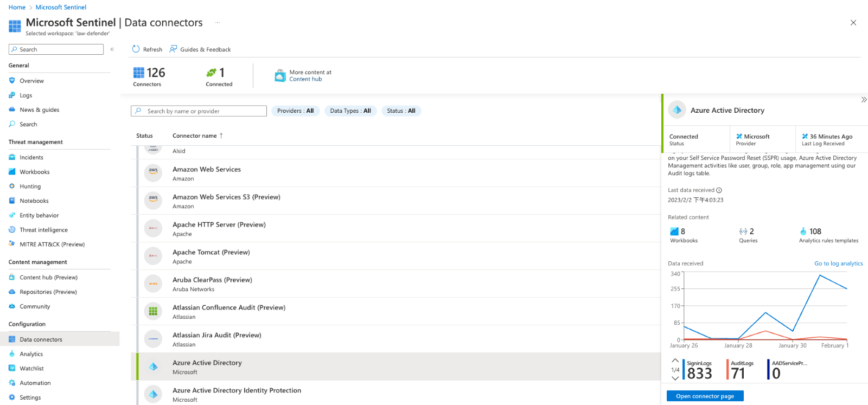
Task: Click the Azure Active Directory row icon
Action: pyautogui.click(x=154, y=367)
